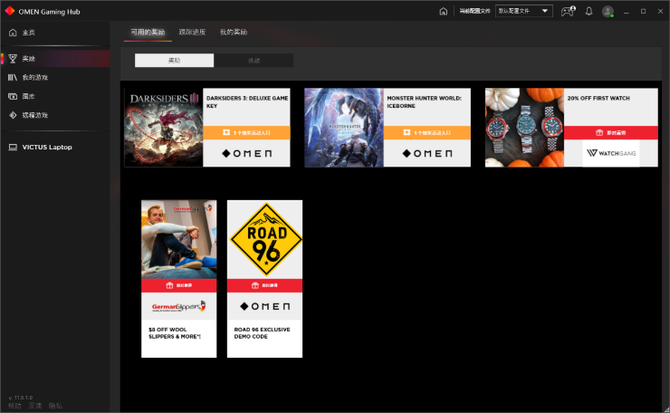The image size is (670, 413).
Task: Click the Remote Play icon in the sidebar
Action: click(12, 115)
